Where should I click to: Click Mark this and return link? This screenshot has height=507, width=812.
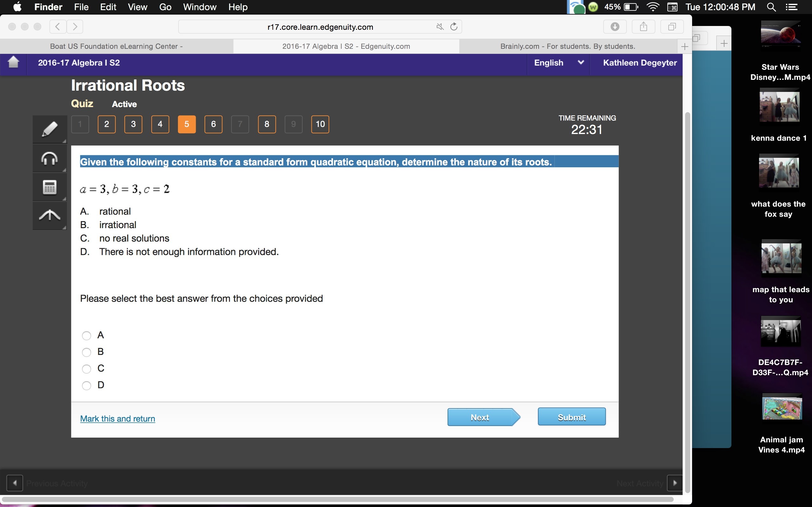pos(117,419)
